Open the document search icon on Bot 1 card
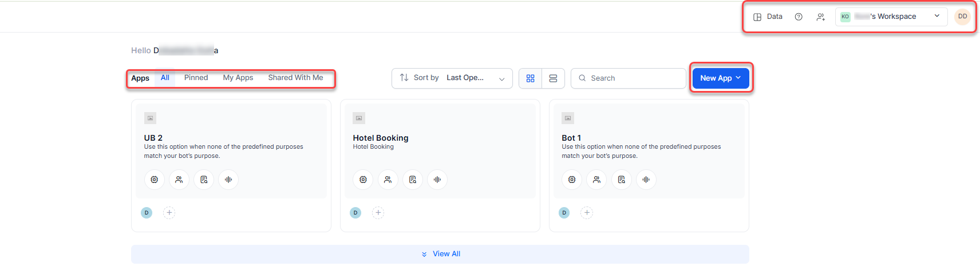 pyautogui.click(x=621, y=180)
